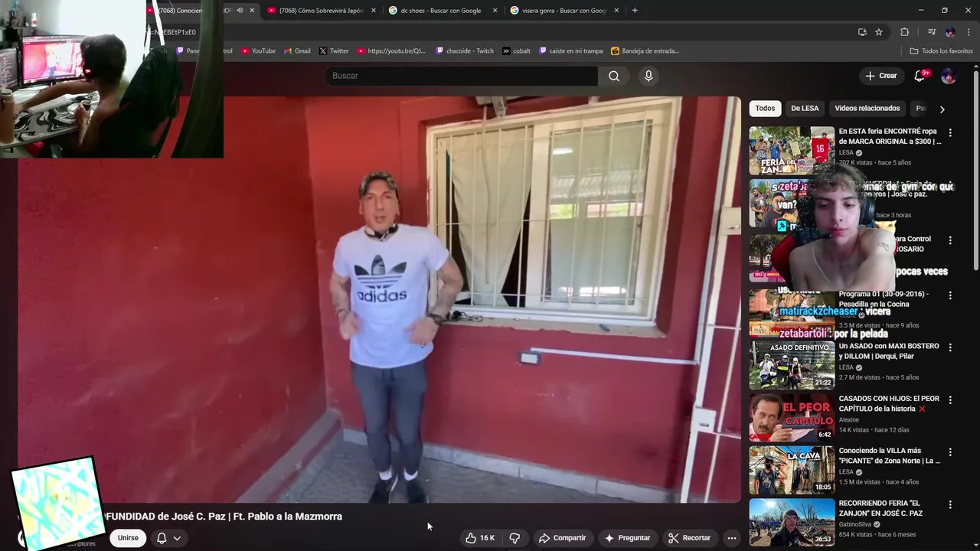Open 'Un ASADO con MAXI BOSTERO' thumbnail
The width and height of the screenshot is (980, 551).
tap(792, 365)
